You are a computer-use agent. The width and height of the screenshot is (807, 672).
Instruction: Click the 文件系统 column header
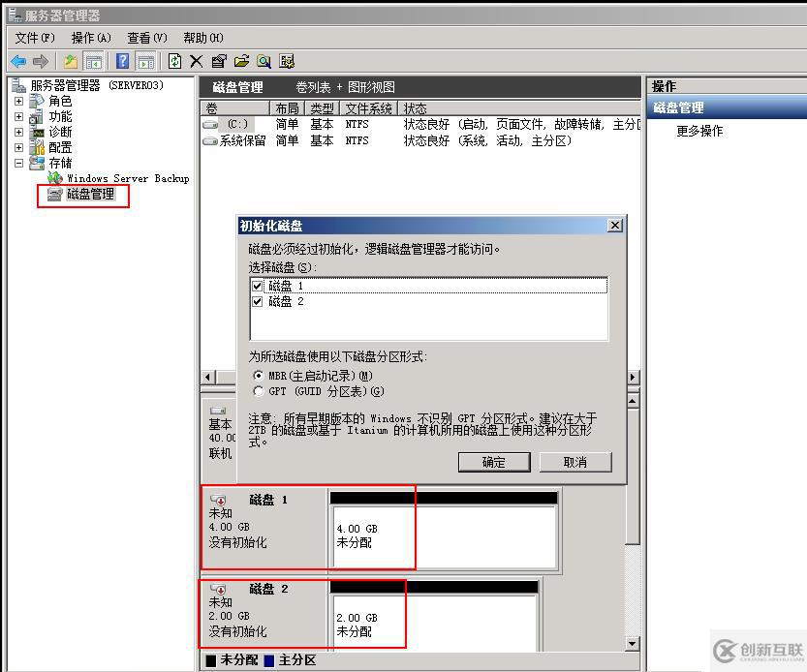pos(368,108)
